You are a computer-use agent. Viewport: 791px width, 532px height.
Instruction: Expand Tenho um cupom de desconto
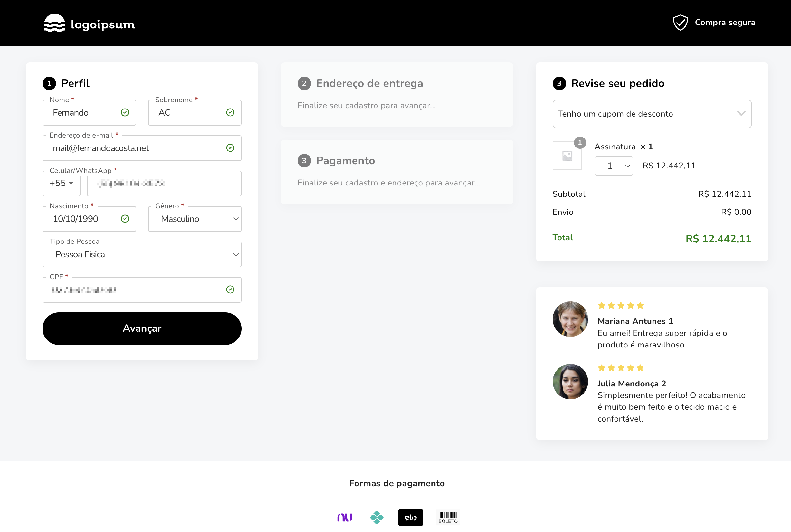click(652, 114)
